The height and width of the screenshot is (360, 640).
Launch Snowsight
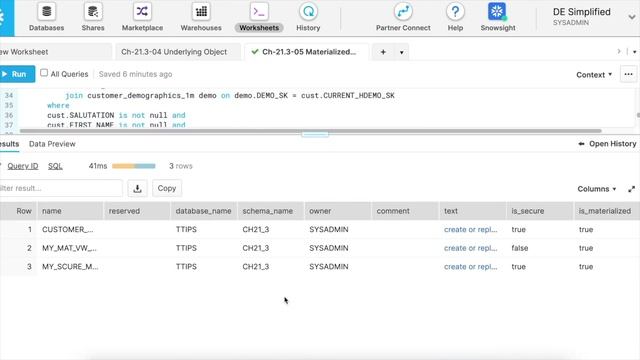point(498,17)
